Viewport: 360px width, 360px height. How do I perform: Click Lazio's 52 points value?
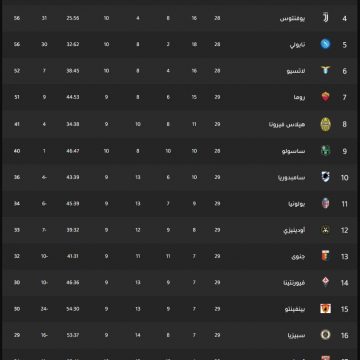tap(17, 71)
